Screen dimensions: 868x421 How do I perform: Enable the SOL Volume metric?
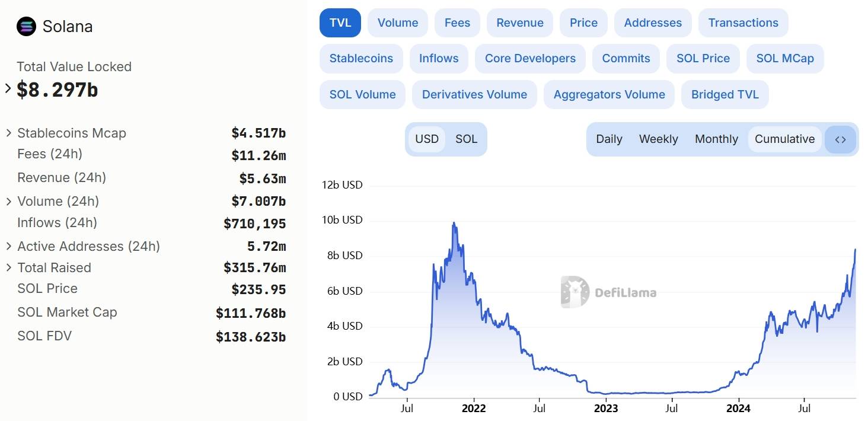362,95
